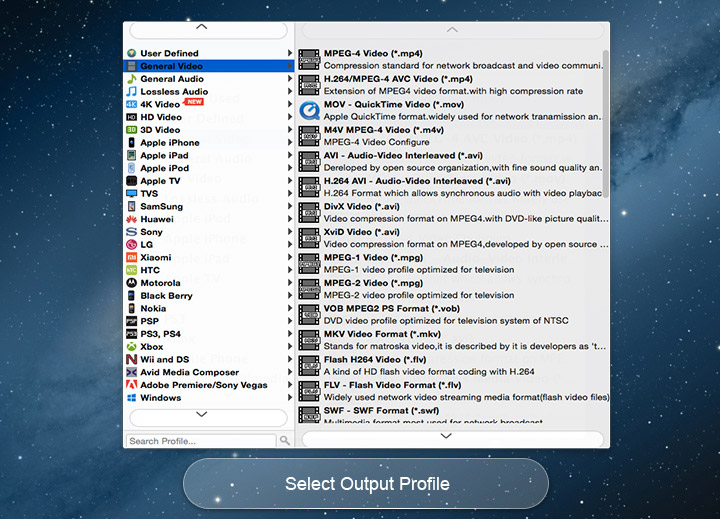The height and width of the screenshot is (519, 720).
Task: Expand the General Audio submenu arrow
Action: click(x=290, y=79)
